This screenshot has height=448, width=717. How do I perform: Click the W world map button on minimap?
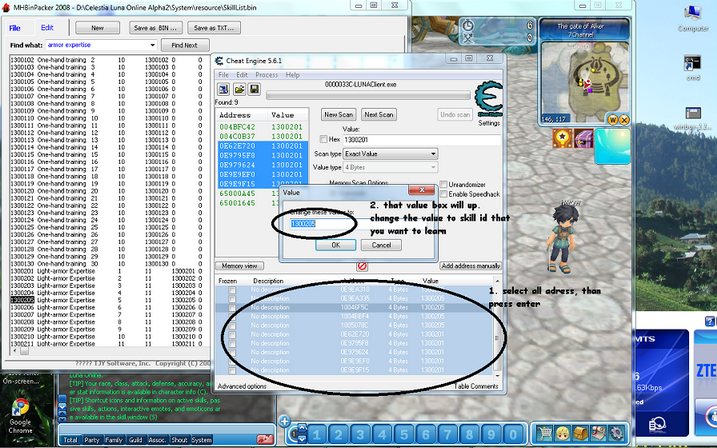pyautogui.click(x=613, y=120)
